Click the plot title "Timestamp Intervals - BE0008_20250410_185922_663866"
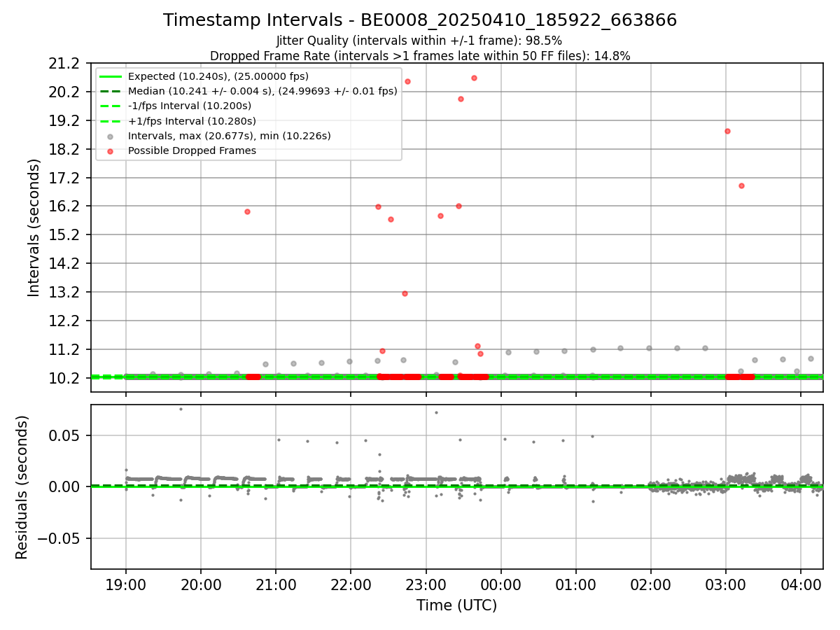Screen dimensions: 840x630 click(x=420, y=20)
